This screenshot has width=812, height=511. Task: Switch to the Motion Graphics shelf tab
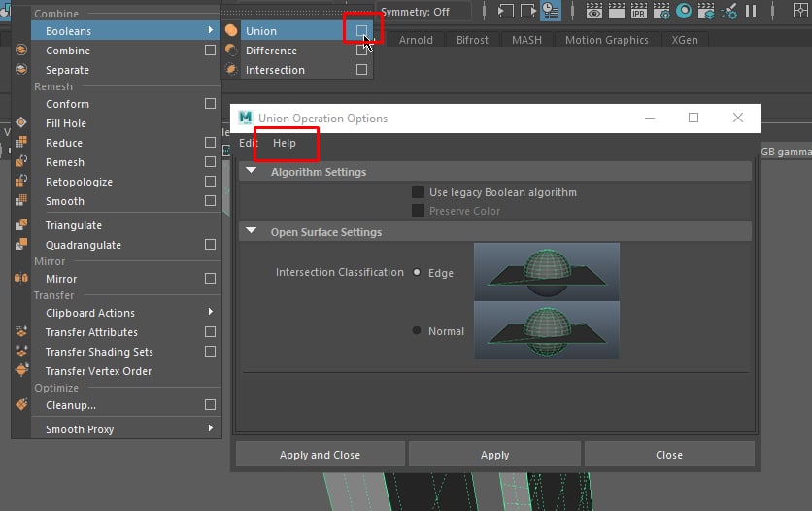[x=607, y=40]
